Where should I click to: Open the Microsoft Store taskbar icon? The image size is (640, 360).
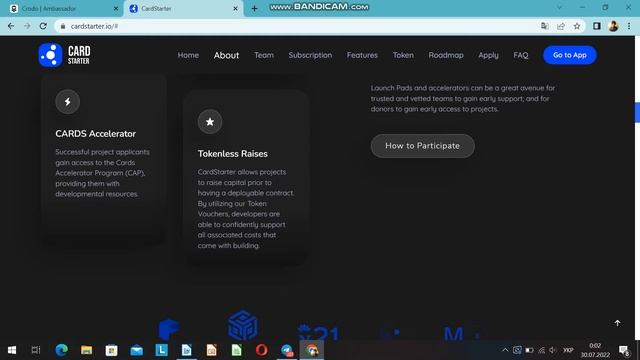tap(111, 350)
